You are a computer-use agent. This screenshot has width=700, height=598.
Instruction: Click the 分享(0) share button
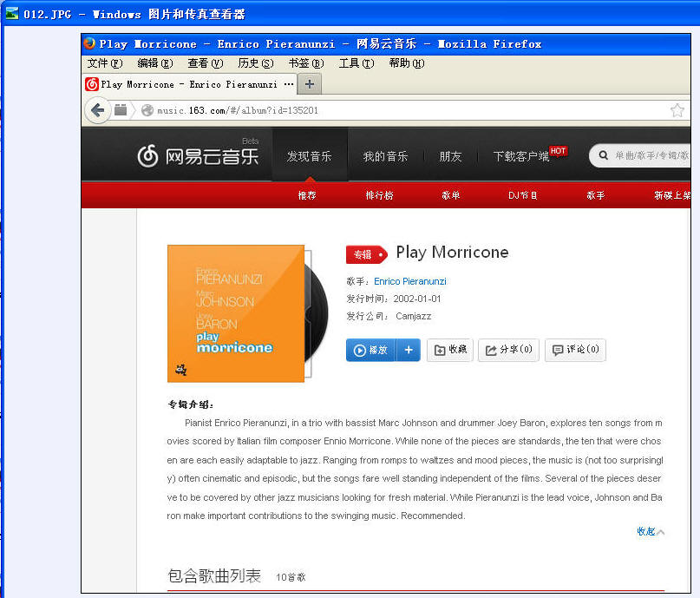click(509, 350)
